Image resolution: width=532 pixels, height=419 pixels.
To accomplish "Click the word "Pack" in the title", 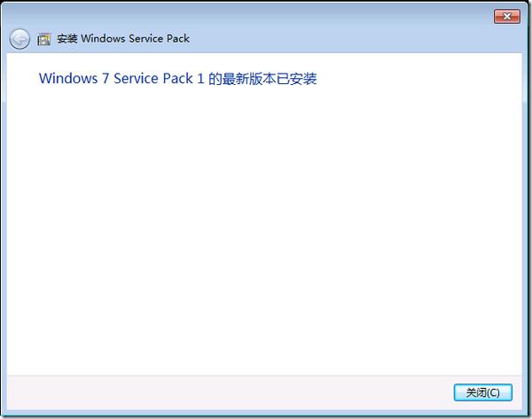I will (177, 39).
